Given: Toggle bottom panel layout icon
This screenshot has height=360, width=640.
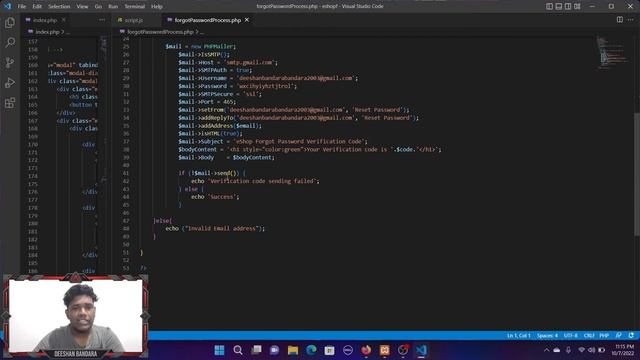Looking at the screenshot, I should pyautogui.click(x=559, y=6).
